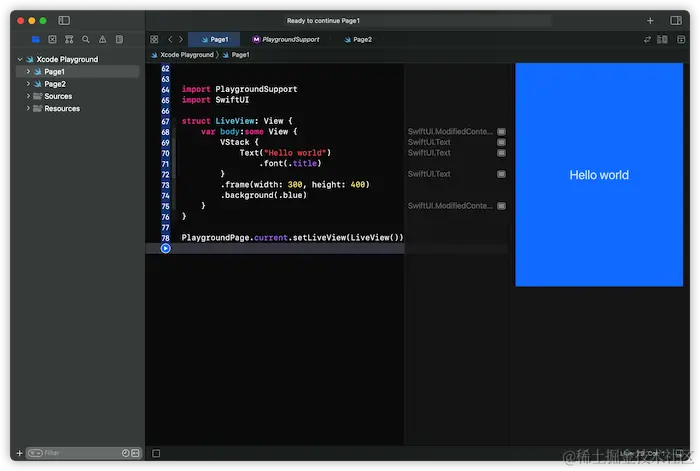The height and width of the screenshot is (471, 700).
Task: Toggle source-controlled files filter icon
Action: point(135,453)
